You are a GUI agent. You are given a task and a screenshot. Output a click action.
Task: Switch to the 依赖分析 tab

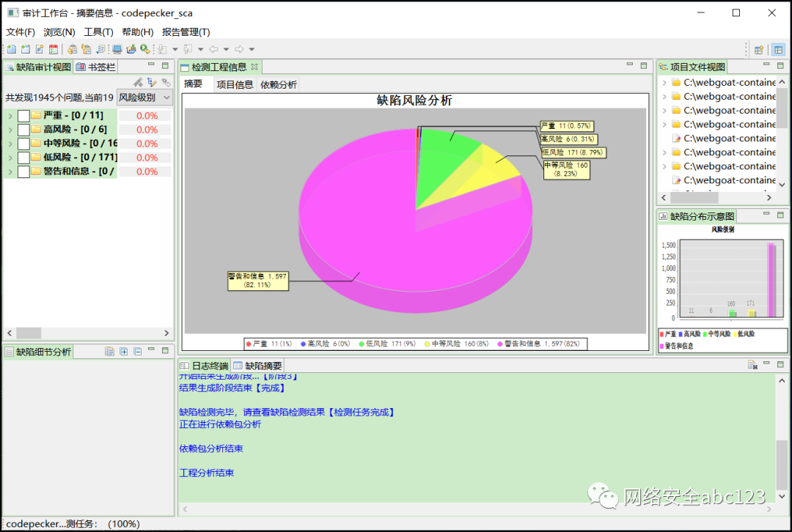(x=278, y=84)
